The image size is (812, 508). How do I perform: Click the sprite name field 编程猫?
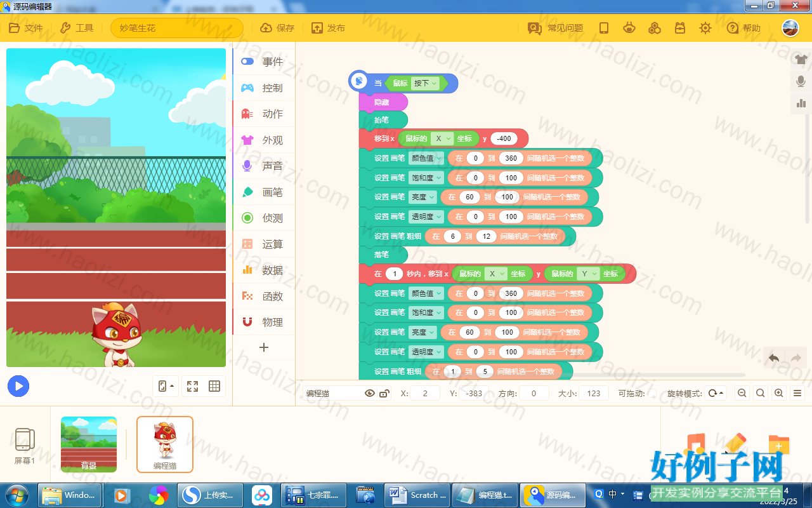click(332, 393)
